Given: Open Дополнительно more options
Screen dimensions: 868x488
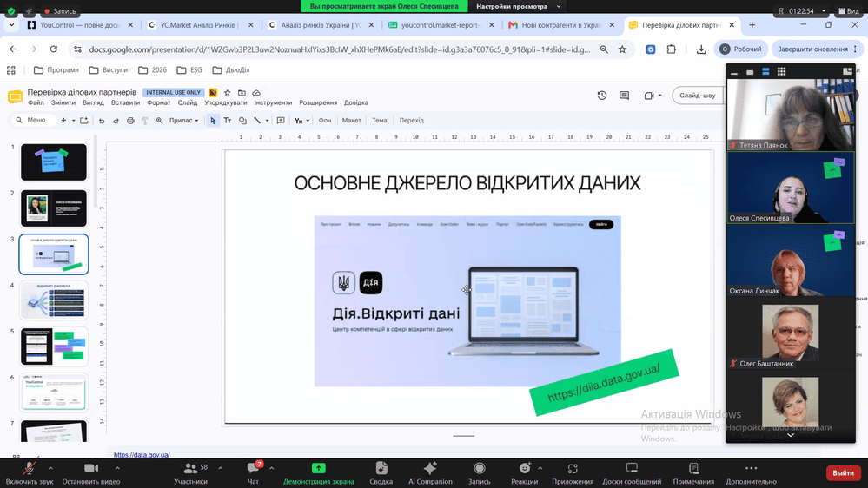Looking at the screenshot, I should point(752,473).
